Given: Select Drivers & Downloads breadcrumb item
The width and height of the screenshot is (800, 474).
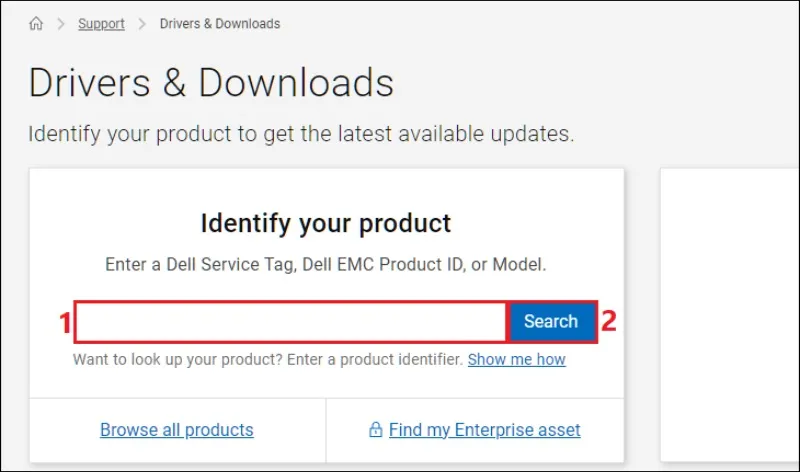Looking at the screenshot, I should (220, 23).
